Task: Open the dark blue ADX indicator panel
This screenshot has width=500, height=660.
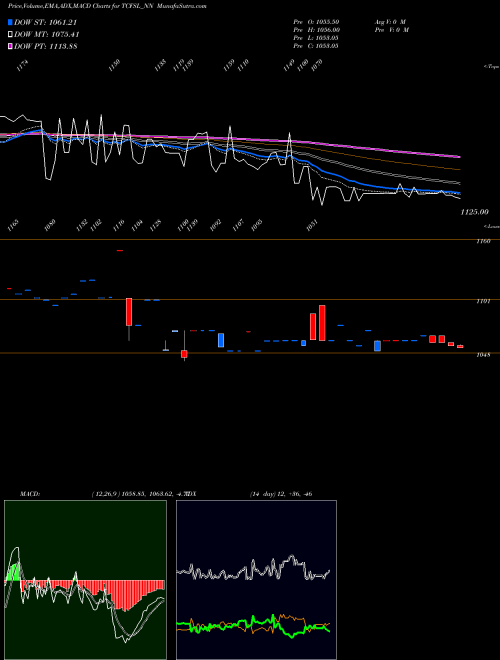Action: click(256, 580)
